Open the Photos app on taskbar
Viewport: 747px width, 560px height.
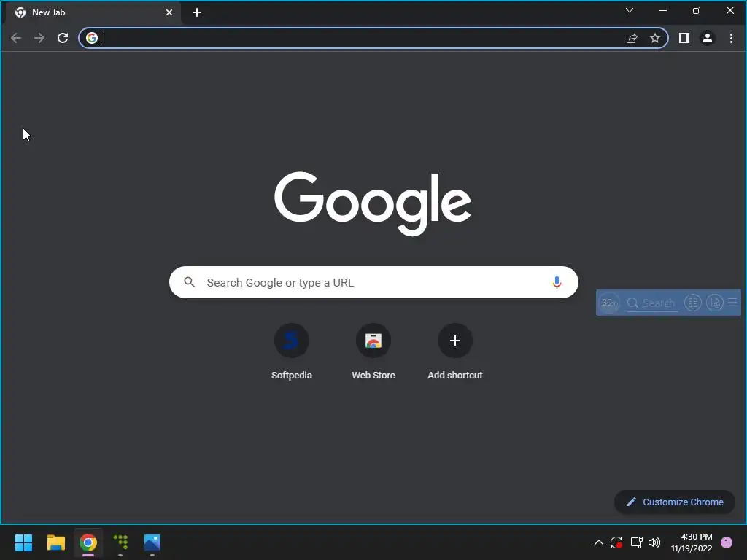(152, 542)
